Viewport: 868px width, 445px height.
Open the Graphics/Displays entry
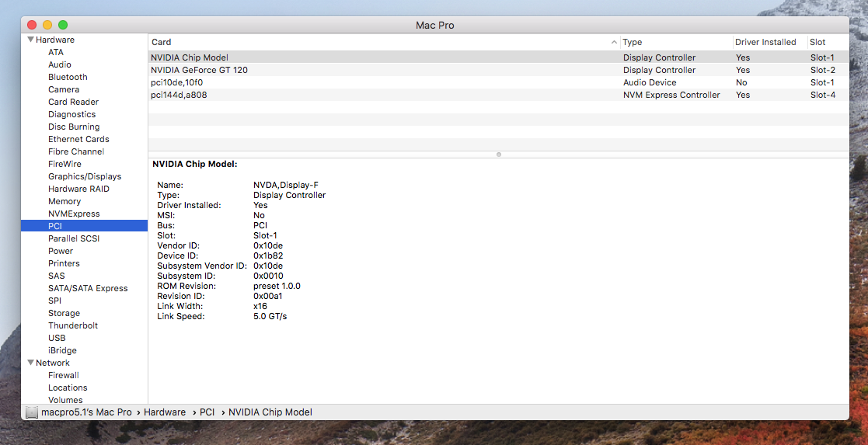point(85,176)
